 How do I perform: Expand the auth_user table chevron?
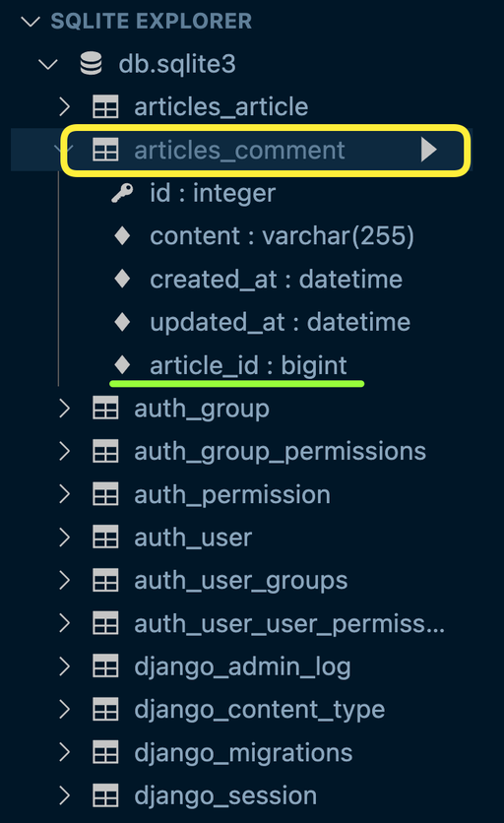(65, 538)
